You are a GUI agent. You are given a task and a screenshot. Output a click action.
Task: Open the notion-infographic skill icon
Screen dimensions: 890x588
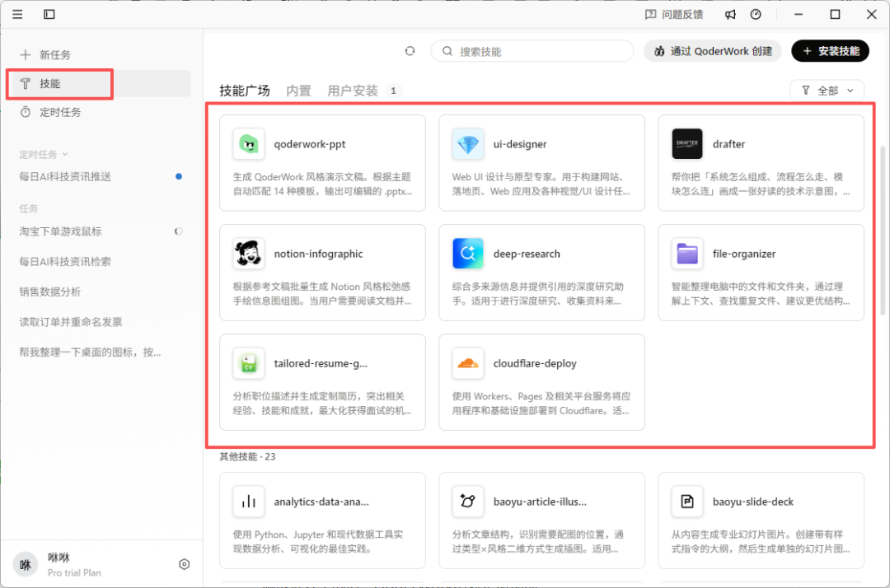tap(248, 253)
